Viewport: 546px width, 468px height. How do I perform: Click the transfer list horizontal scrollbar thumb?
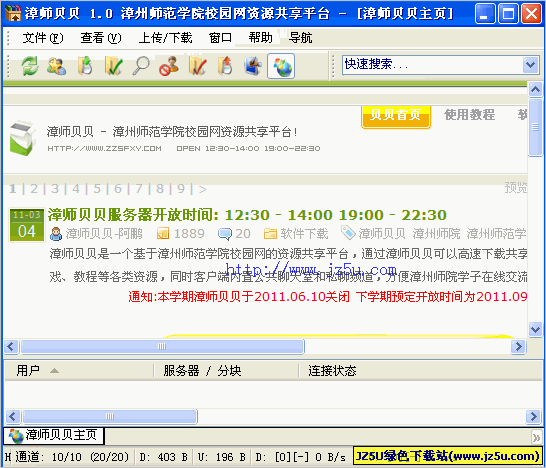click(110, 416)
